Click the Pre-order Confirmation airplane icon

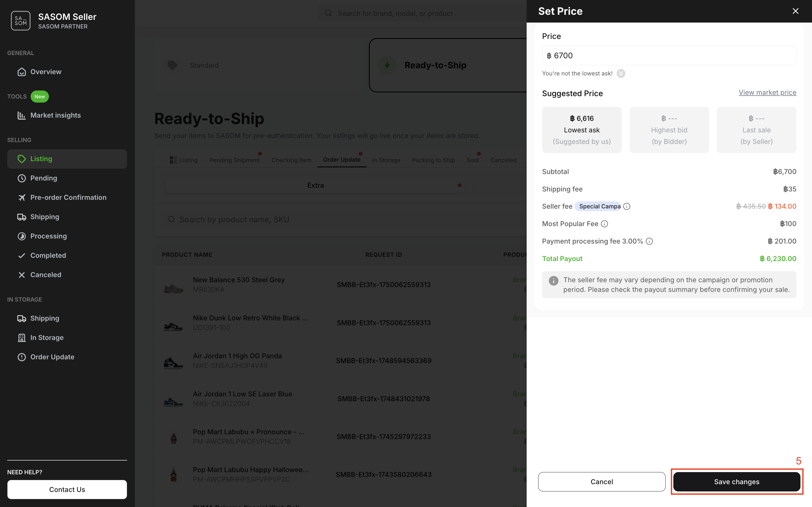pyautogui.click(x=21, y=197)
